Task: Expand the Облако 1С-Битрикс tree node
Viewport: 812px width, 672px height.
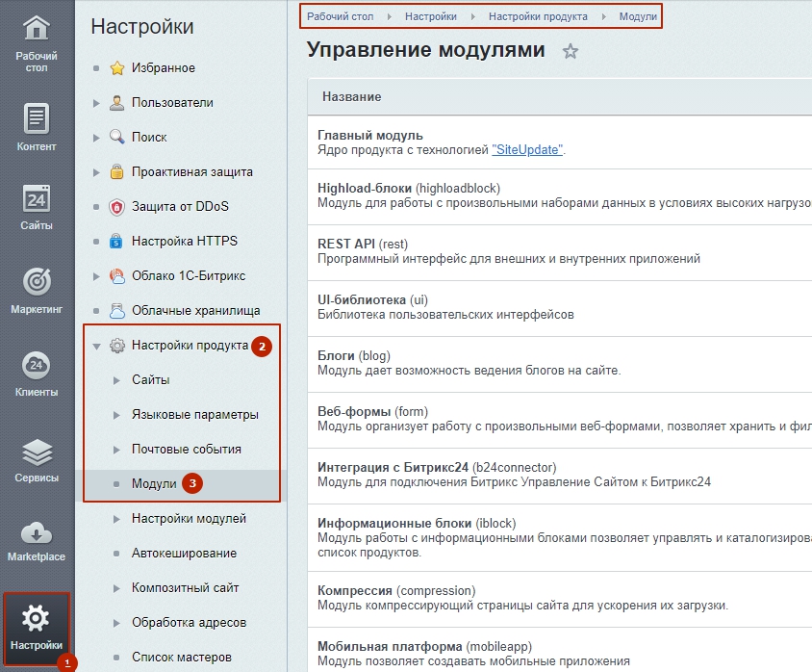Action: coord(96,276)
